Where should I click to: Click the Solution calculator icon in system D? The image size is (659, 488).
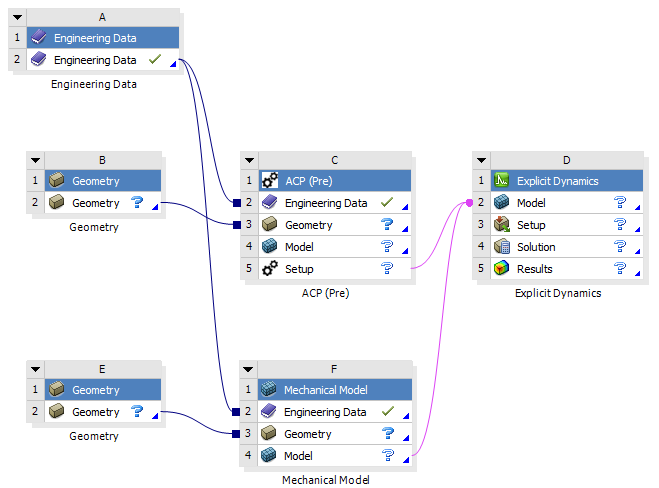pos(502,246)
